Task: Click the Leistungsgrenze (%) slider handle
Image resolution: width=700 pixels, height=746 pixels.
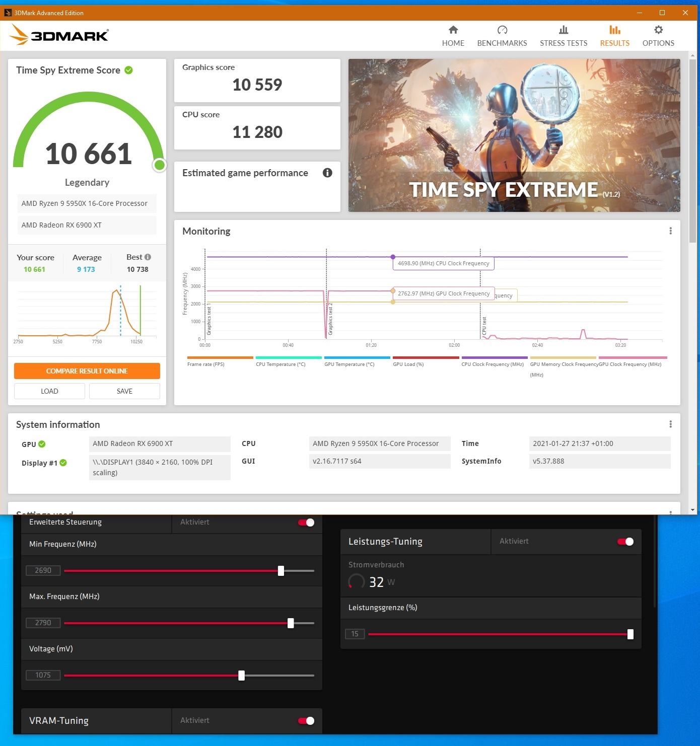Action: coord(631,634)
